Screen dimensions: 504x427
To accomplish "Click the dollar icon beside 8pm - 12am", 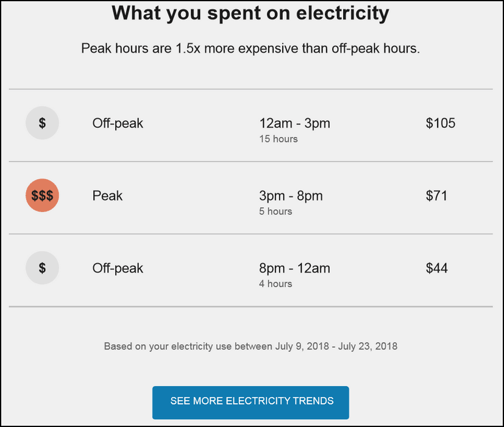I will [x=42, y=267].
